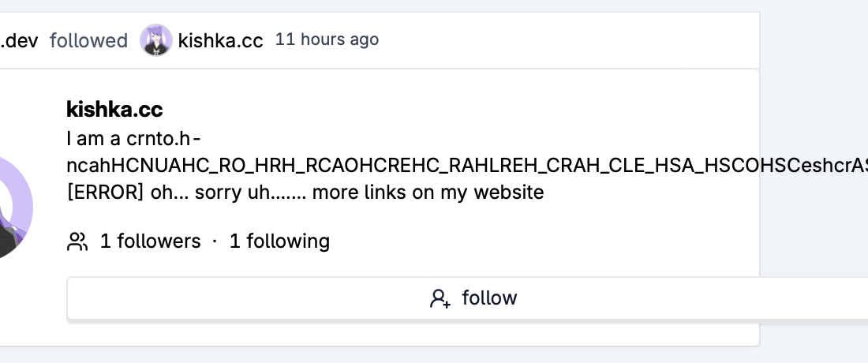Image resolution: width=868 pixels, height=363 pixels.
Task: Click the dot separator between followers and following
Action: click(215, 241)
